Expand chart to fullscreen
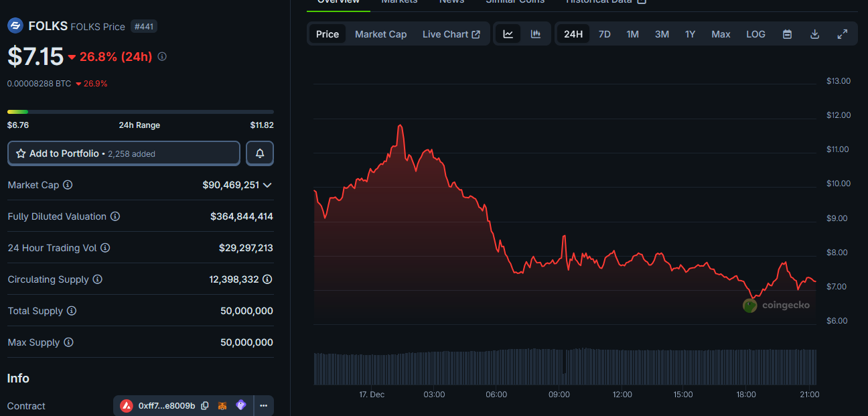868x416 pixels. tap(843, 34)
